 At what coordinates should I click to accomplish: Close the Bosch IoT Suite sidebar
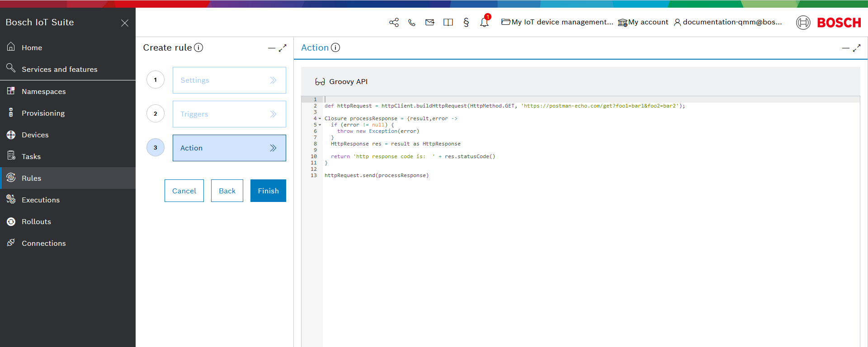point(125,23)
